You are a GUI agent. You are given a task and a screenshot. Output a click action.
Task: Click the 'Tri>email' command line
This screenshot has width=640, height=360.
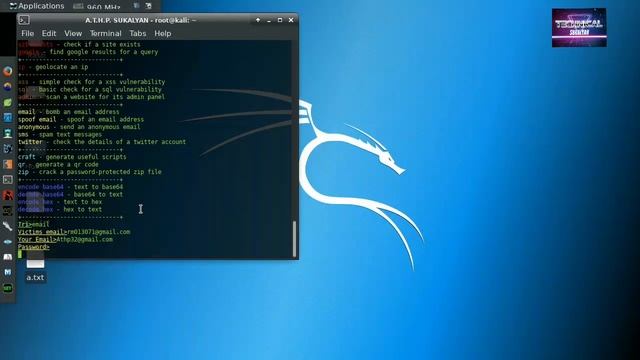click(x=33, y=224)
